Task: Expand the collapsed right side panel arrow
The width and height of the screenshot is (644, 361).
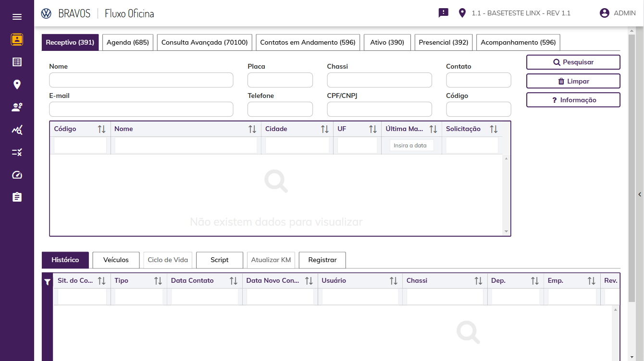Action: [640, 194]
